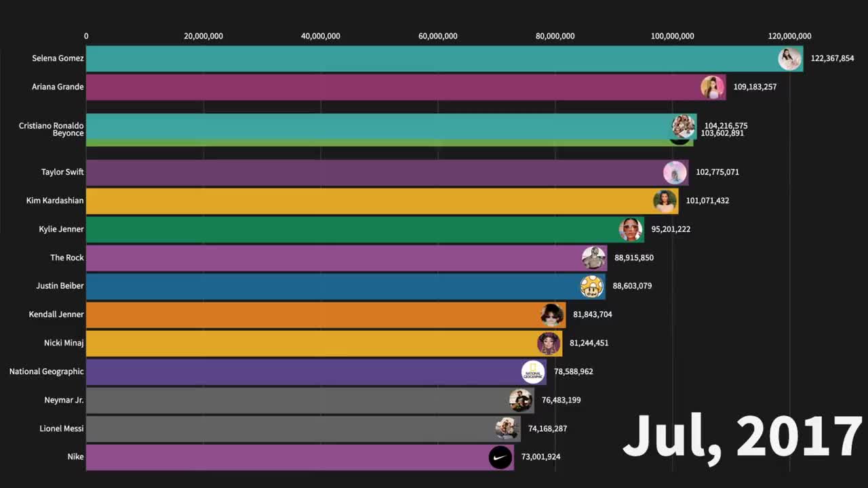Click the value 81,244,451
868x488 pixels.
coord(589,343)
